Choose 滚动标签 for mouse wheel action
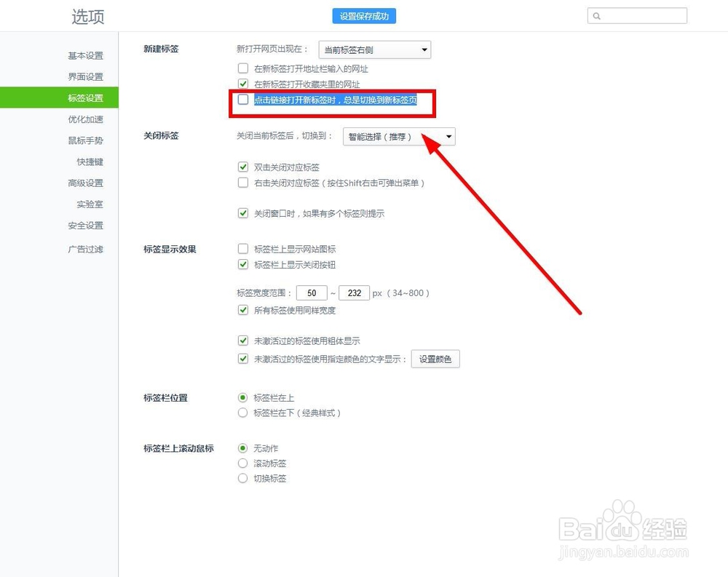 coord(242,463)
